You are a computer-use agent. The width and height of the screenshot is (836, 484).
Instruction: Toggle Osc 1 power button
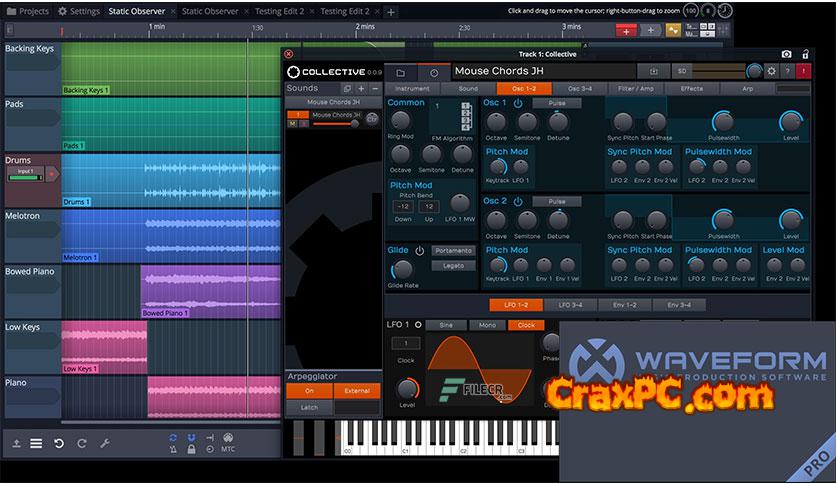[518, 103]
